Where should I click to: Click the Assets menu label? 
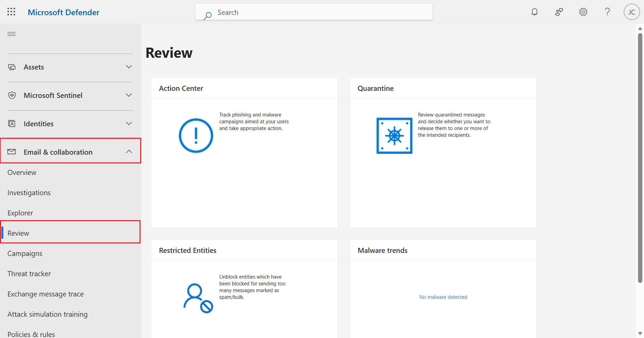click(34, 67)
